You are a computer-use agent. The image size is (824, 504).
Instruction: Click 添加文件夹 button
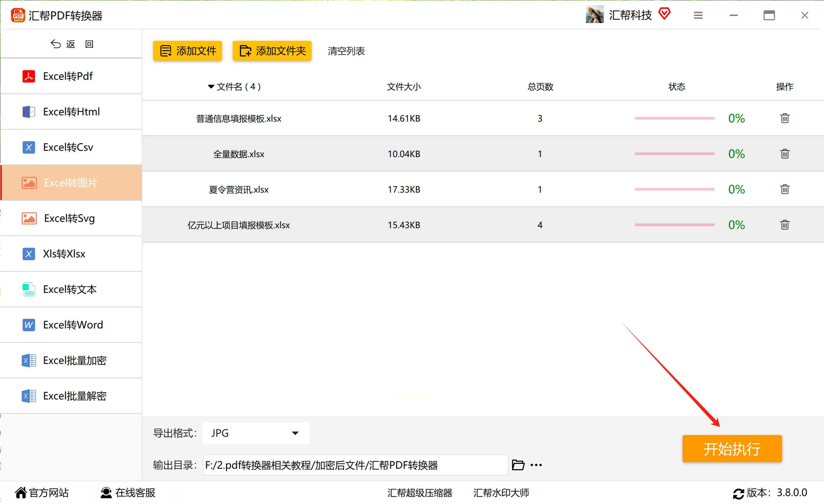[272, 51]
